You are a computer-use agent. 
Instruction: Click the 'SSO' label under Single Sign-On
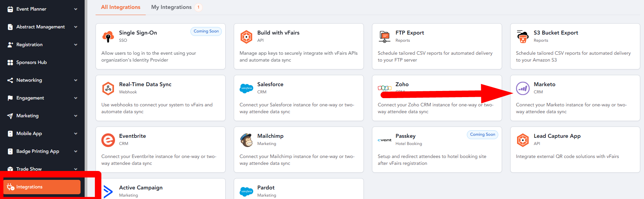(123, 40)
